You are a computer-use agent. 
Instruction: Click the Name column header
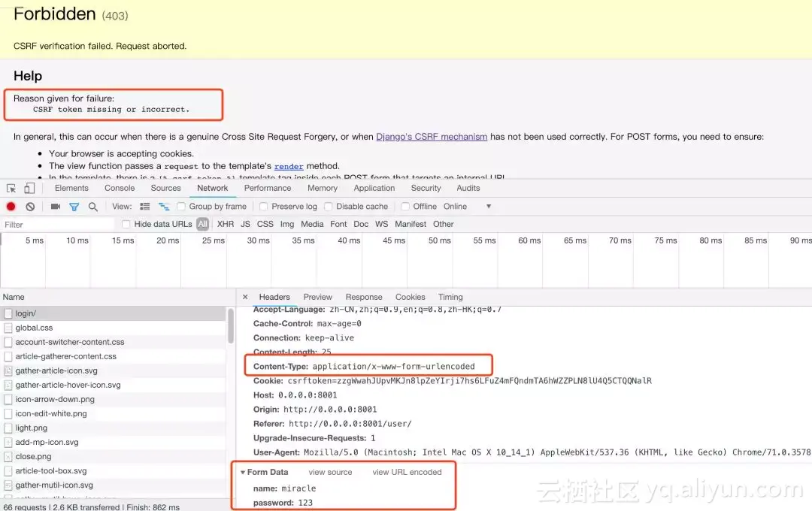tap(14, 297)
